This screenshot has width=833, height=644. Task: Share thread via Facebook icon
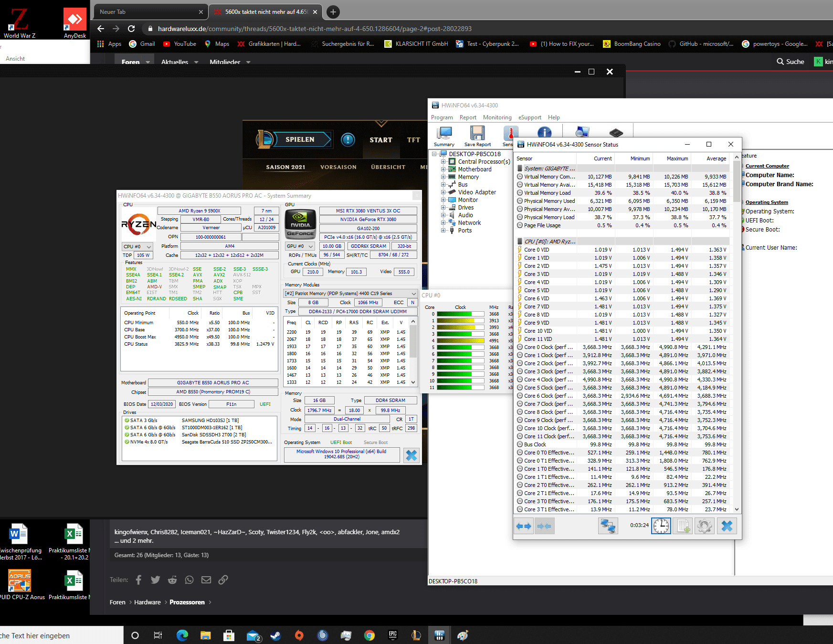pyautogui.click(x=138, y=580)
